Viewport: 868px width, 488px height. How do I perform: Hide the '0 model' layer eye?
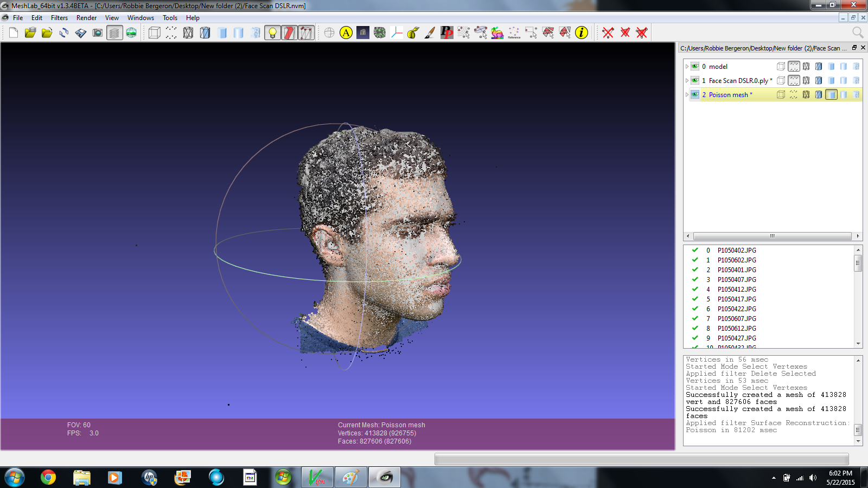(695, 66)
